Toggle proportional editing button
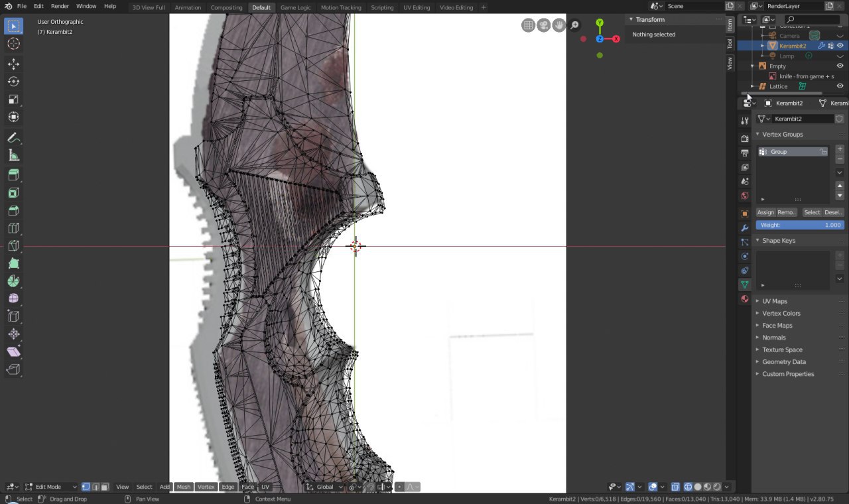 pos(399,487)
